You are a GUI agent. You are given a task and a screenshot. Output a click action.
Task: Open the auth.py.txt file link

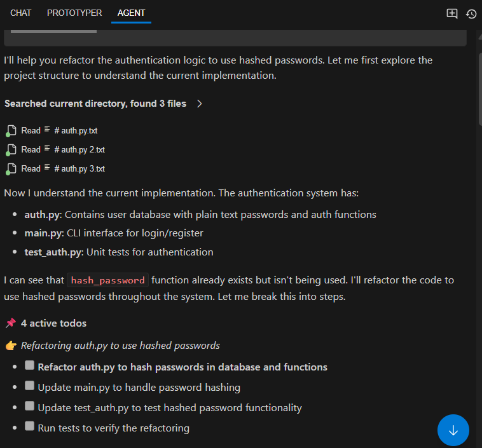pyautogui.click(x=76, y=131)
